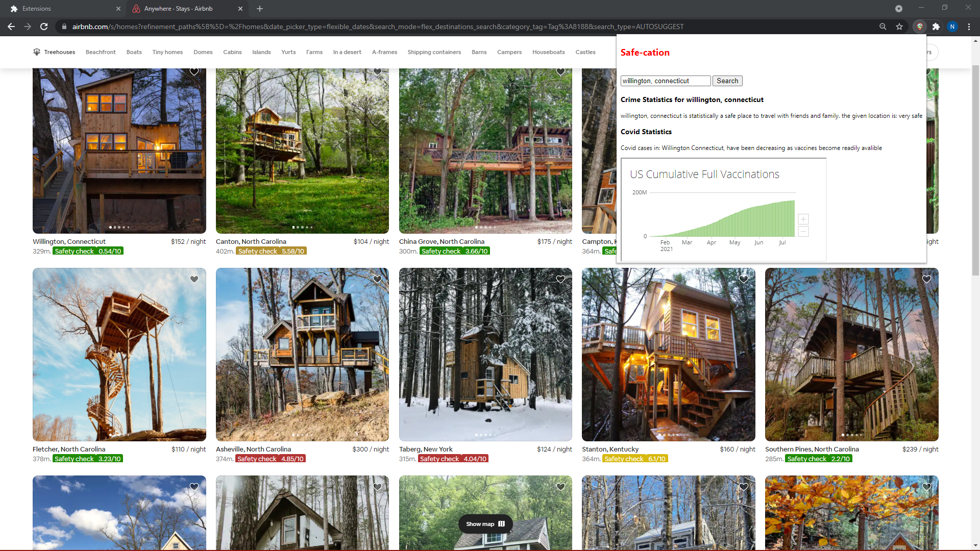Open the Chrome extensions puzzle icon
Screen dimensions: 980x551
[936, 27]
